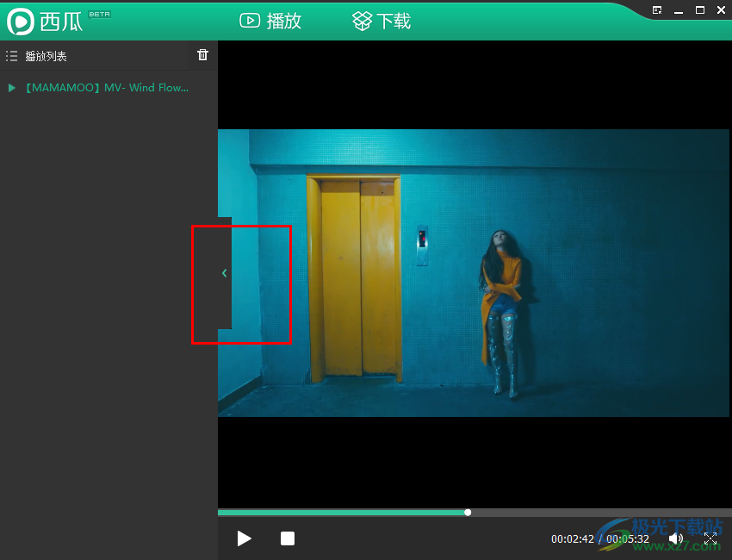Image resolution: width=732 pixels, height=560 pixels.
Task: Stop the video with the stop button
Action: [x=288, y=538]
